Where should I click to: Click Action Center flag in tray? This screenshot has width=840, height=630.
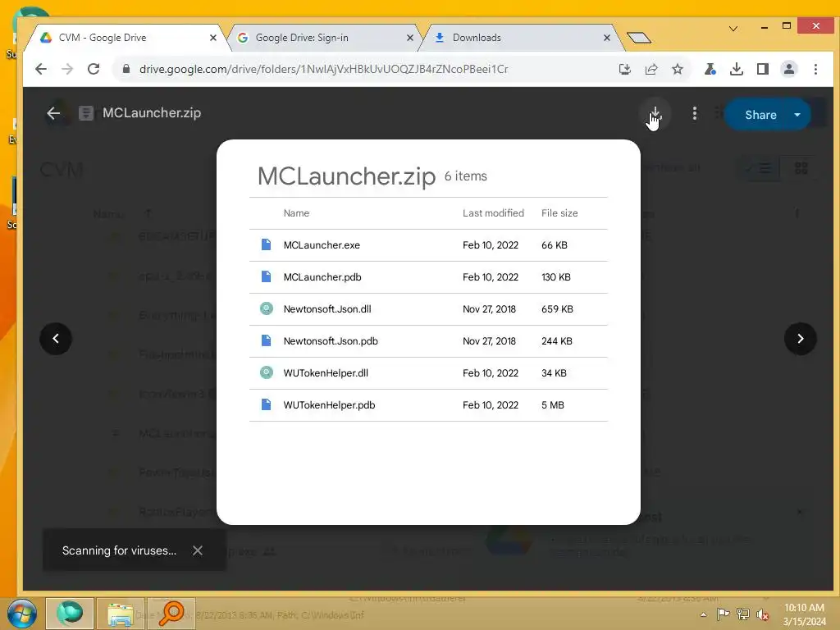(723, 614)
